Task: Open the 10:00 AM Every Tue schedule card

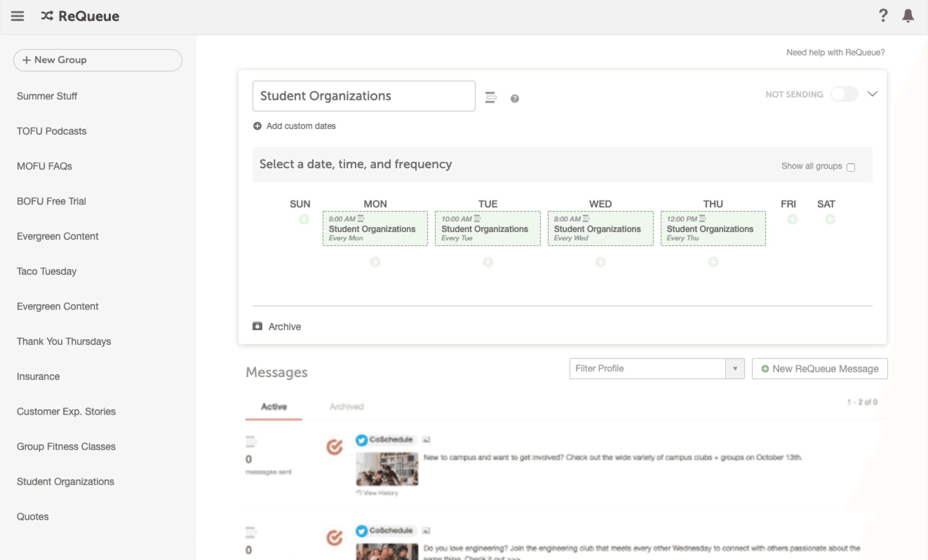Action: 488,228
